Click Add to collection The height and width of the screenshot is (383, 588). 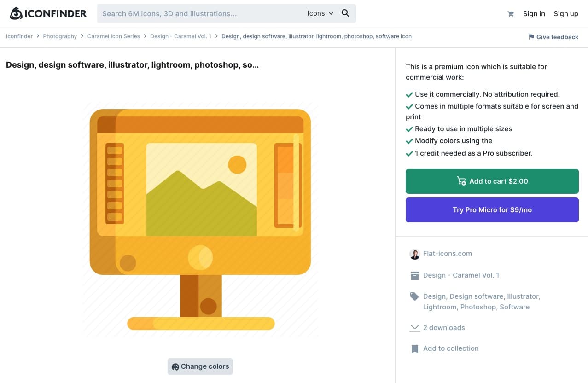pyautogui.click(x=451, y=348)
